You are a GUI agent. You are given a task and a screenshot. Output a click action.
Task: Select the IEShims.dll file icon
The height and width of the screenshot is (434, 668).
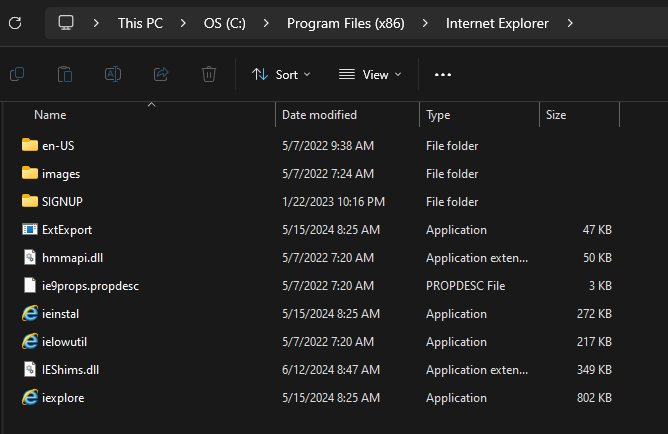coord(30,369)
